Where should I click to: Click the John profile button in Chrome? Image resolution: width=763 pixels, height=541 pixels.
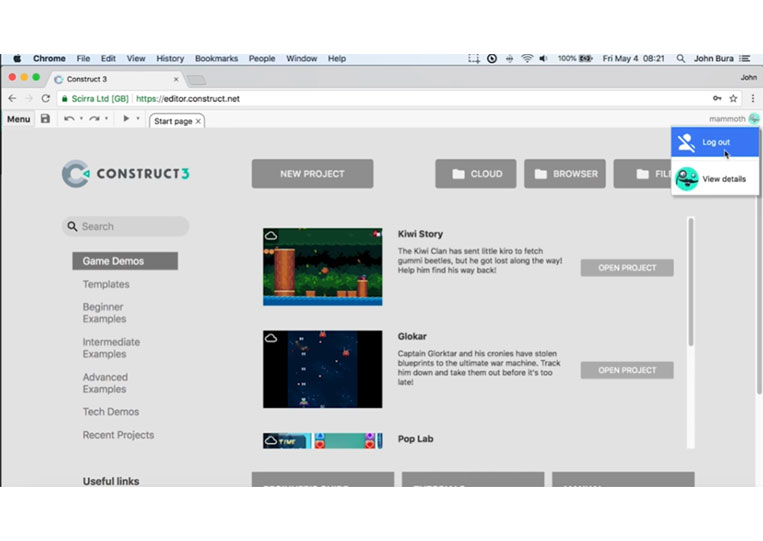click(748, 77)
